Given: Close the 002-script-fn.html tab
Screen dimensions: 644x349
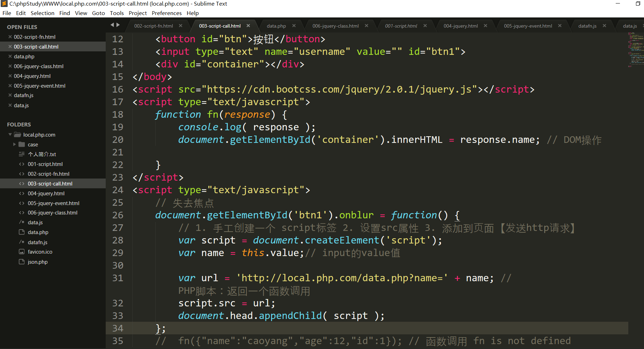Looking at the screenshot, I should 181,26.
